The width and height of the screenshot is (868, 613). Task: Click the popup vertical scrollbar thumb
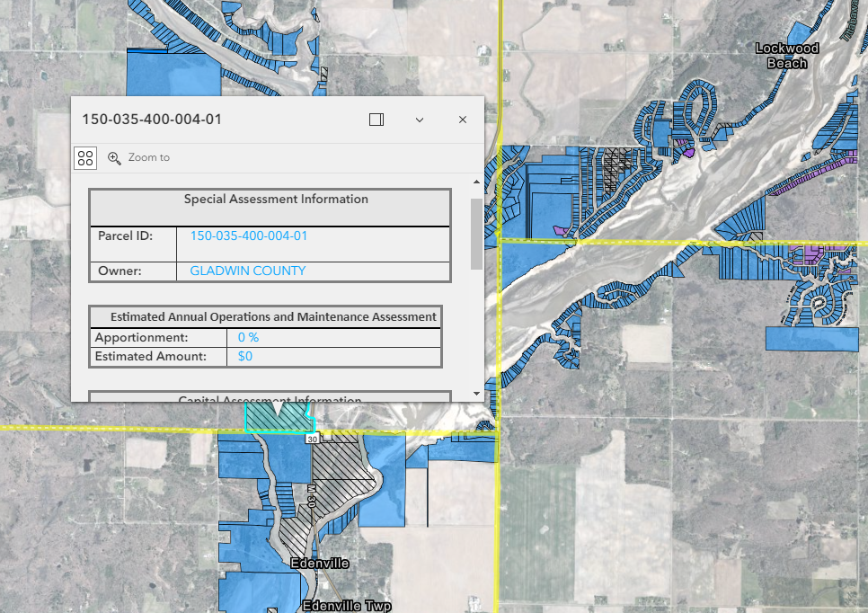(x=475, y=234)
